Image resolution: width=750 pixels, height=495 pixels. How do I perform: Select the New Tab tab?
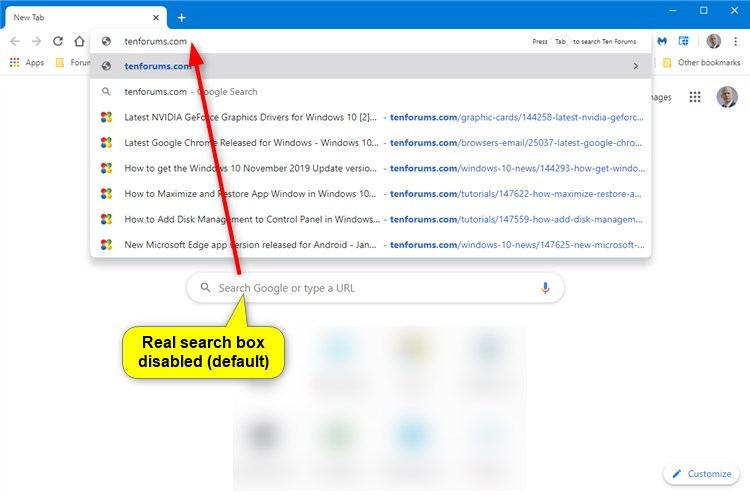[x=86, y=18]
